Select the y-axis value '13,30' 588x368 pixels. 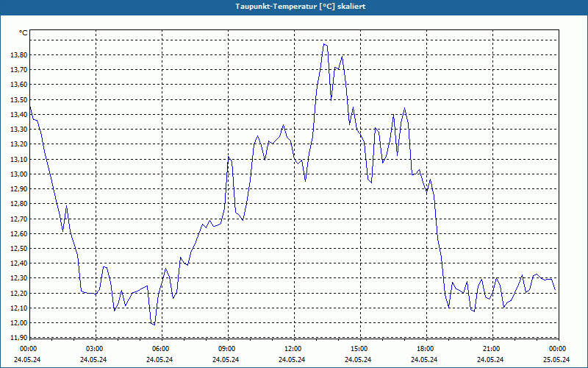coord(19,130)
